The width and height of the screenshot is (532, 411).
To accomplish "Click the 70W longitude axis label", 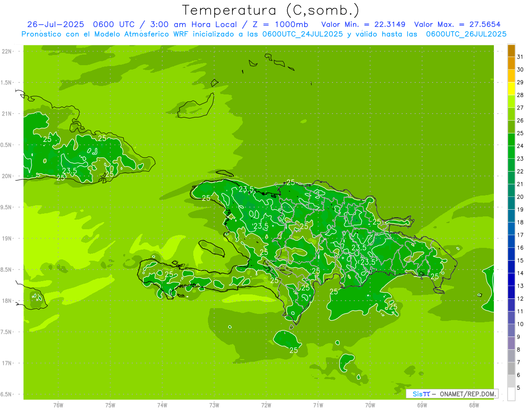I will pyautogui.click(x=370, y=405).
